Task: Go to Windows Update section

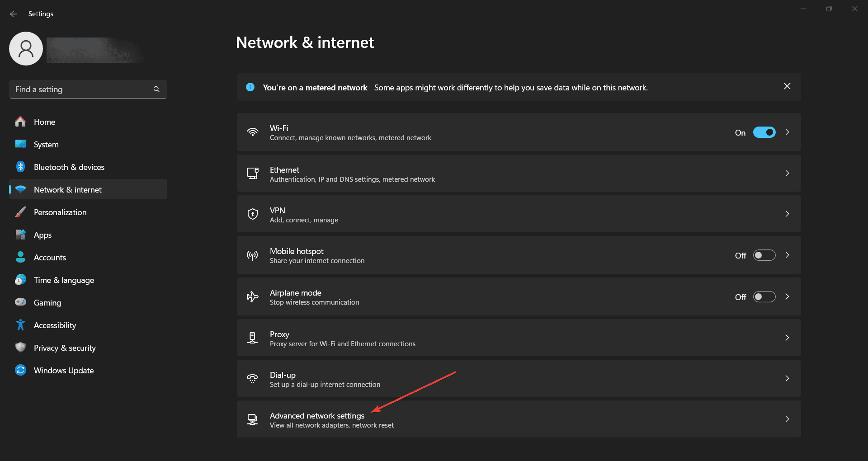Action: pyautogui.click(x=64, y=371)
